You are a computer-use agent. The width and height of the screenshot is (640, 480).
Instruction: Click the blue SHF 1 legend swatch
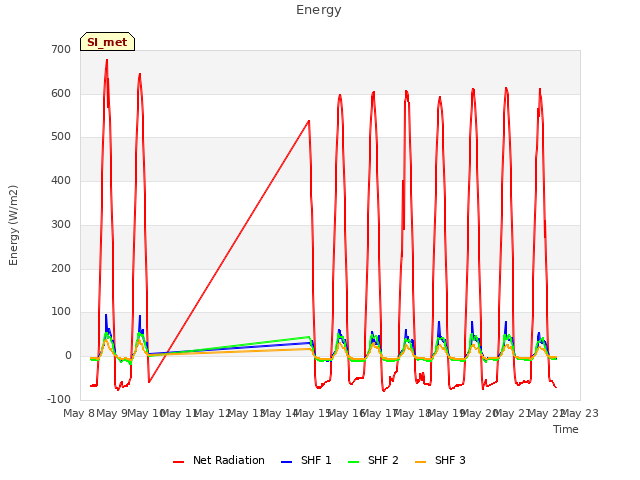[x=287, y=462]
